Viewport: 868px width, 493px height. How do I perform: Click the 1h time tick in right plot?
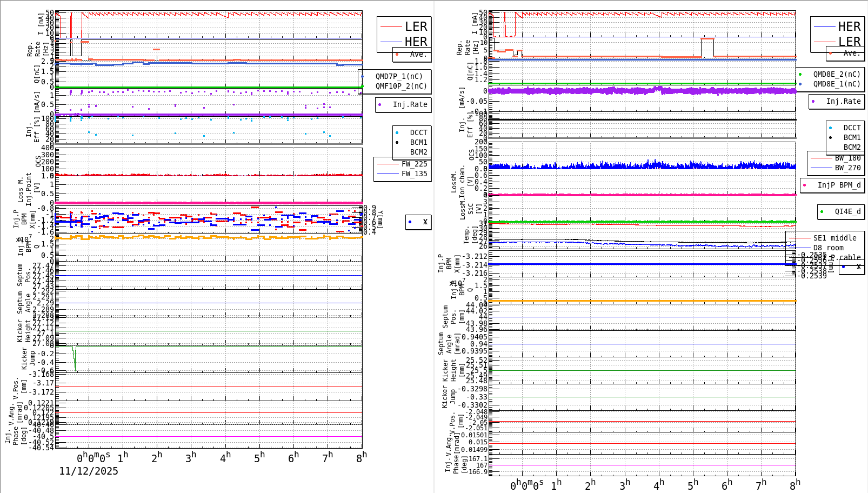557,484
